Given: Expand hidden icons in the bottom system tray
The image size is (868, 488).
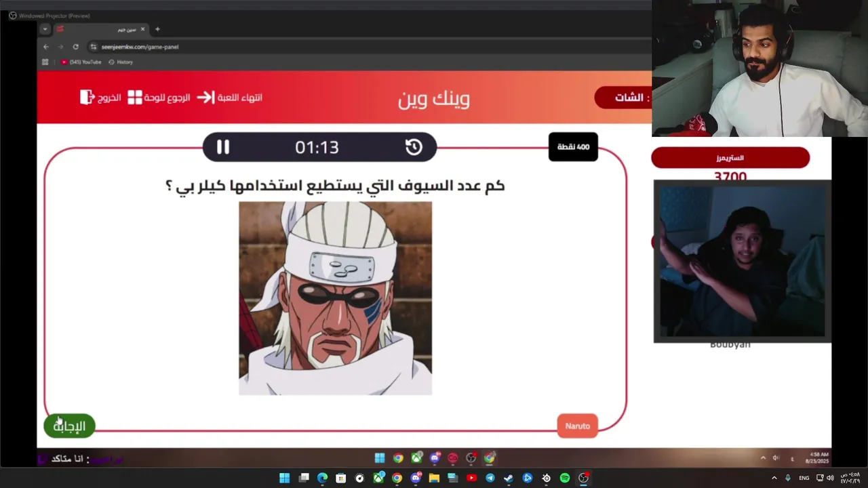Looking at the screenshot, I should [774, 478].
